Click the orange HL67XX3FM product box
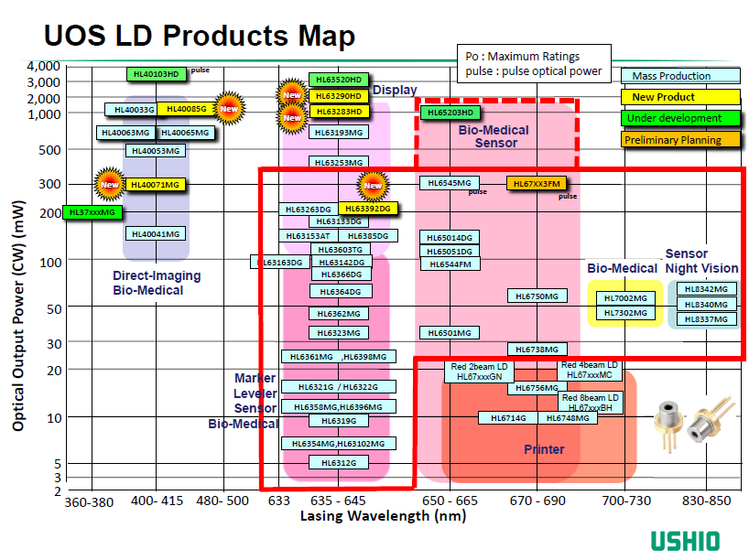The width and height of the screenshot is (749, 560). coord(537,183)
